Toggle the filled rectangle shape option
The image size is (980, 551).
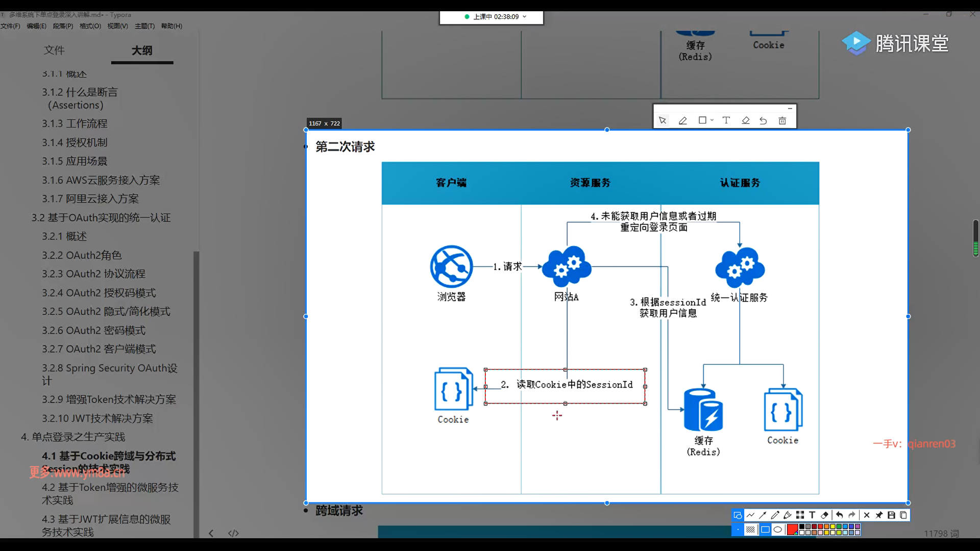[x=765, y=530]
